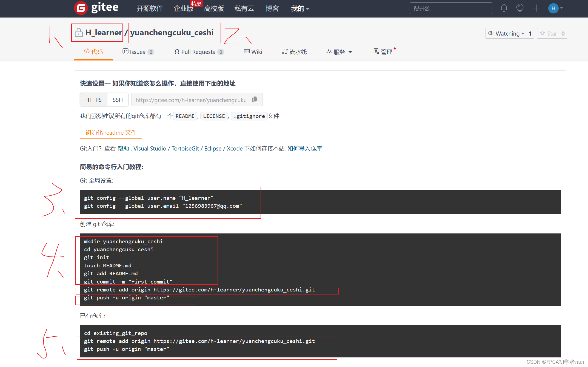This screenshot has width=588, height=367.
Task: Expand the 服务 dropdown tab
Action: (339, 52)
